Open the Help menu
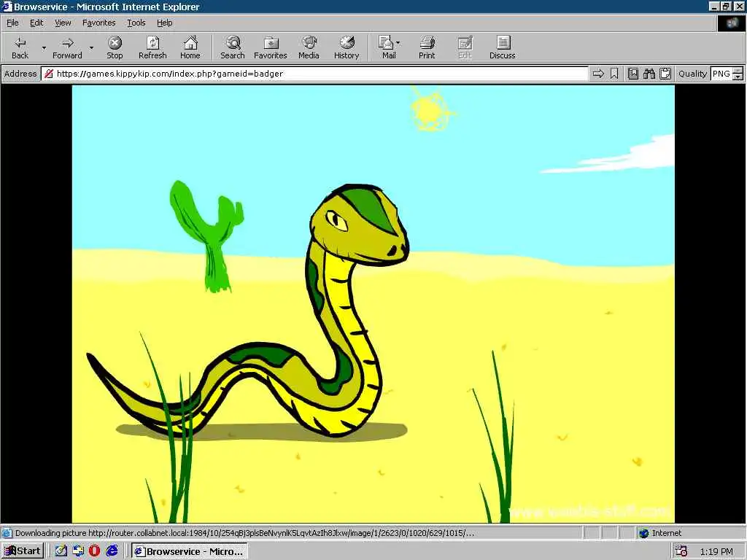The height and width of the screenshot is (560, 747). (x=164, y=23)
